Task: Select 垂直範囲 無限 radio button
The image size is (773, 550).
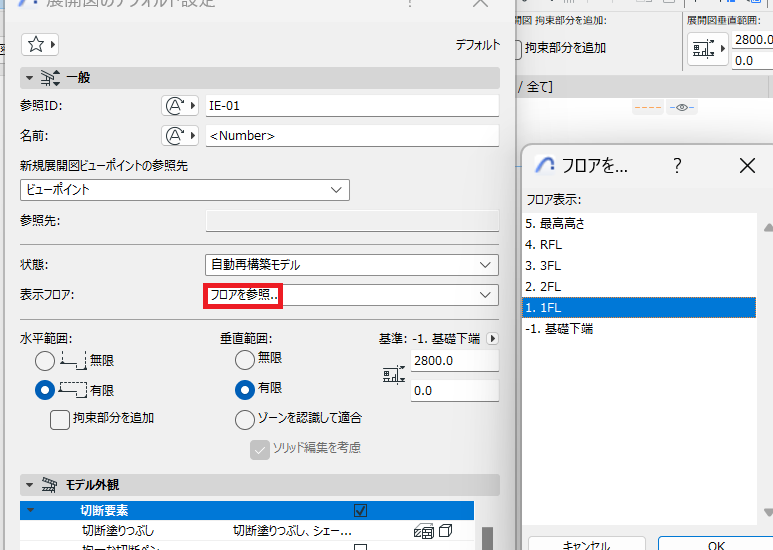Action: pyautogui.click(x=245, y=360)
